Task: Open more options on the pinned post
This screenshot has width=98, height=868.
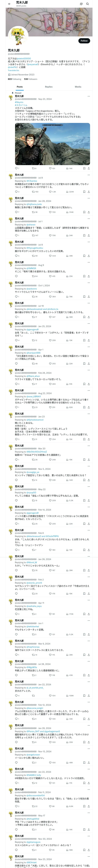Action: 89,96
